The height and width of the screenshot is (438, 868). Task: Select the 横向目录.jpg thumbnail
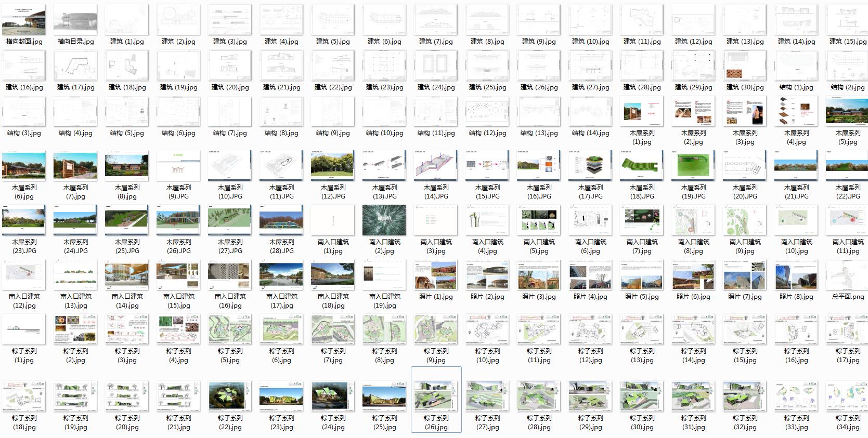coord(75,20)
